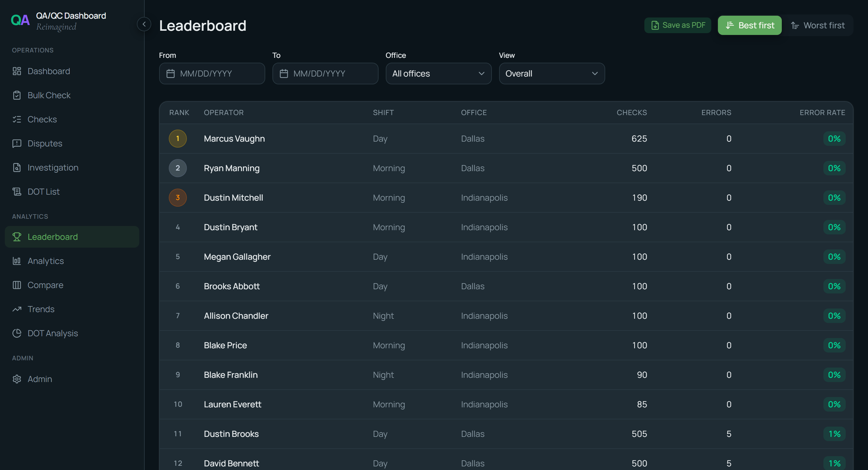Click the 625 checks value for Marcus Vaughn
The image size is (868, 470).
coord(639,139)
